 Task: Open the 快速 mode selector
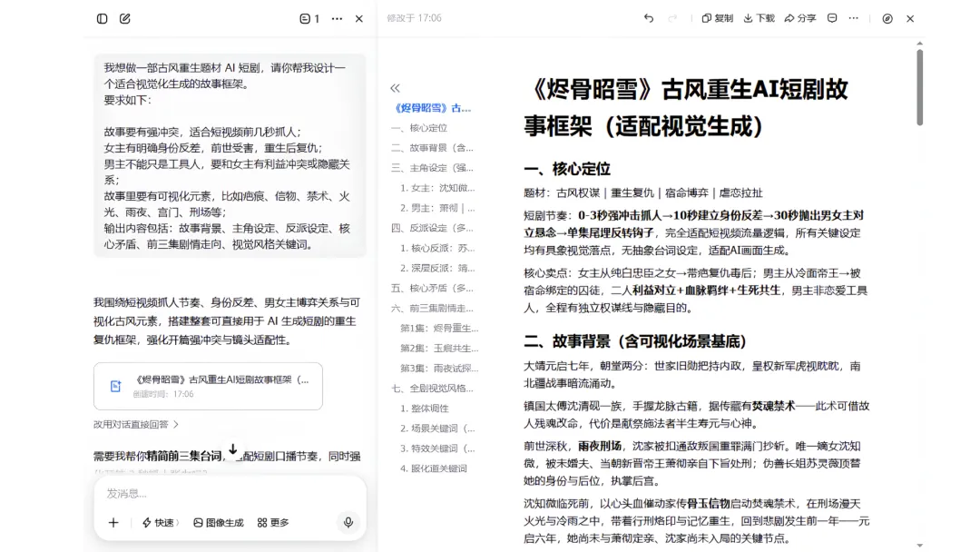pyautogui.click(x=160, y=523)
